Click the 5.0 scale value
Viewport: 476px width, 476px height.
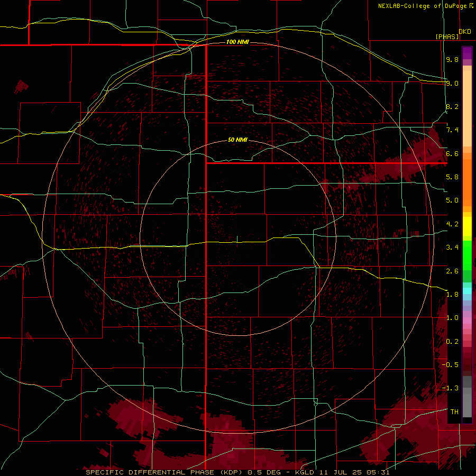(452, 200)
